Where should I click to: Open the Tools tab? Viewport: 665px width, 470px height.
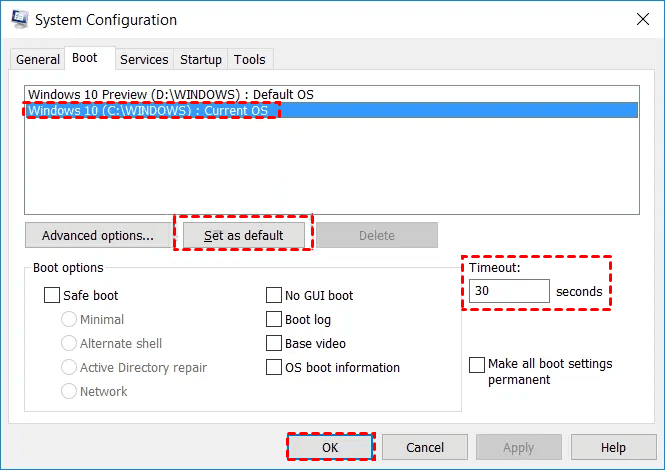[x=250, y=59]
